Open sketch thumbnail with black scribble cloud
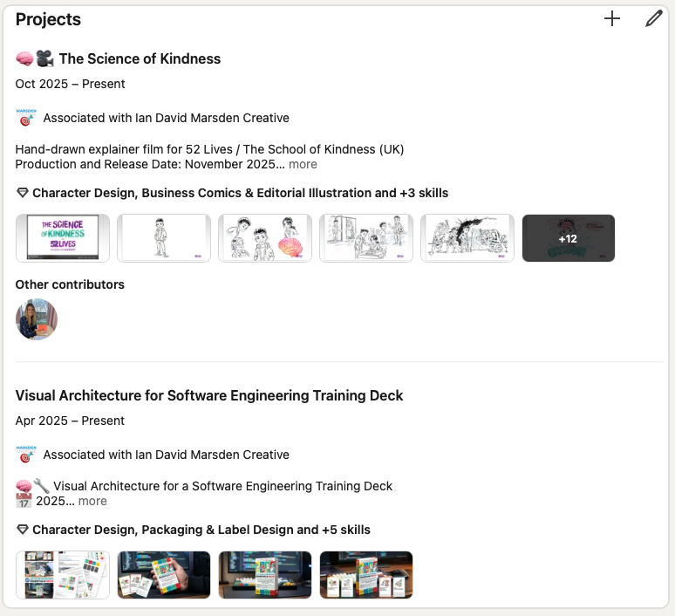675x616 pixels. pos(467,238)
